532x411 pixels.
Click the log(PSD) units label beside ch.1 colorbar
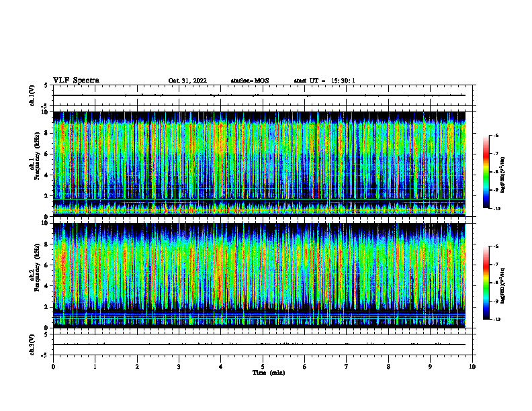[503, 175]
